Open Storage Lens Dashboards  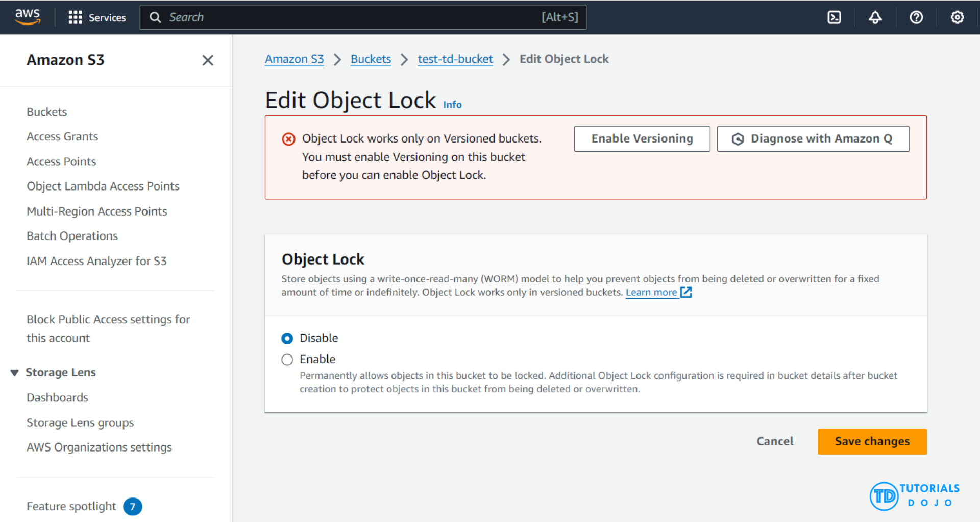[x=57, y=397]
